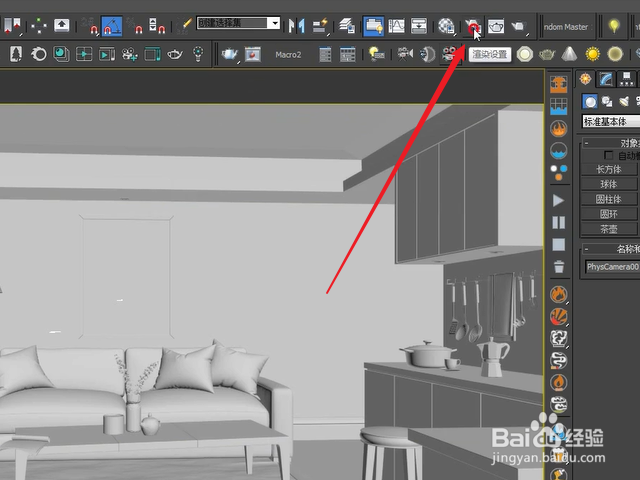Click the Macro2 toolbar button

pos(288,55)
